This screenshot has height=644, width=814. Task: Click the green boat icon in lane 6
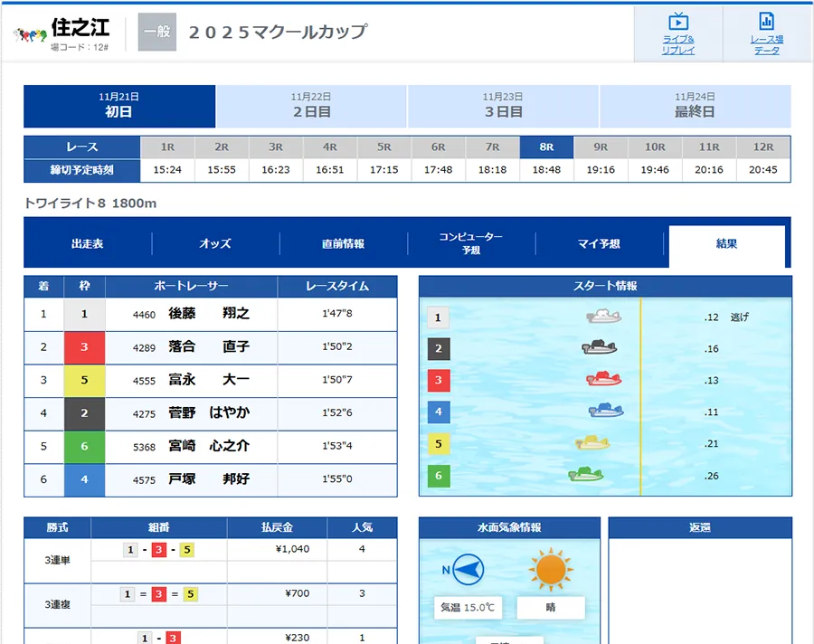586,474
